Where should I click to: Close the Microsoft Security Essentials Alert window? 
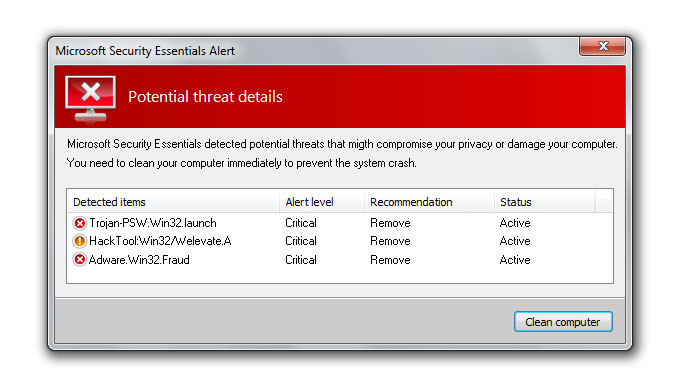pos(602,46)
